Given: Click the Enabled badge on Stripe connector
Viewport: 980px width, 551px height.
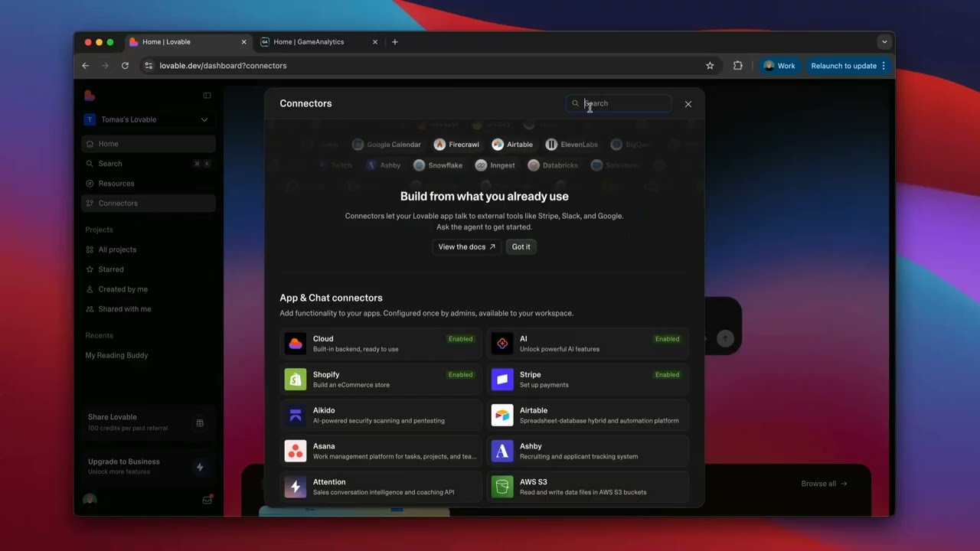Looking at the screenshot, I should [x=667, y=375].
